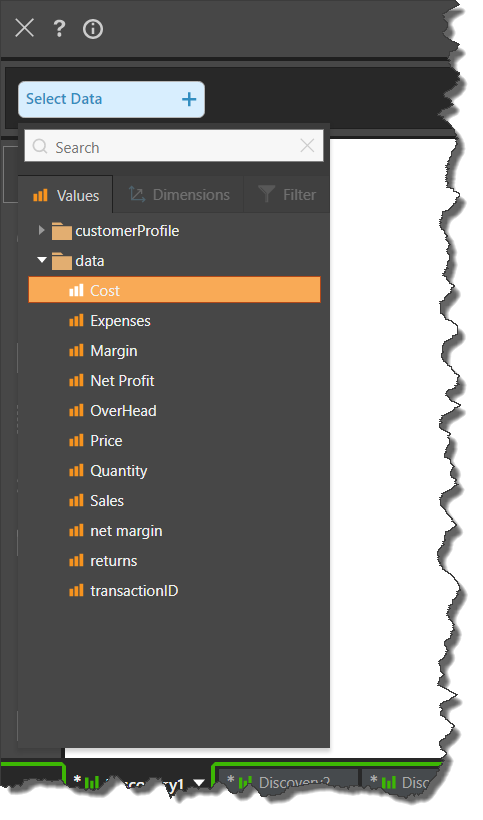
Task: Select the Values tab
Action: click(x=66, y=195)
